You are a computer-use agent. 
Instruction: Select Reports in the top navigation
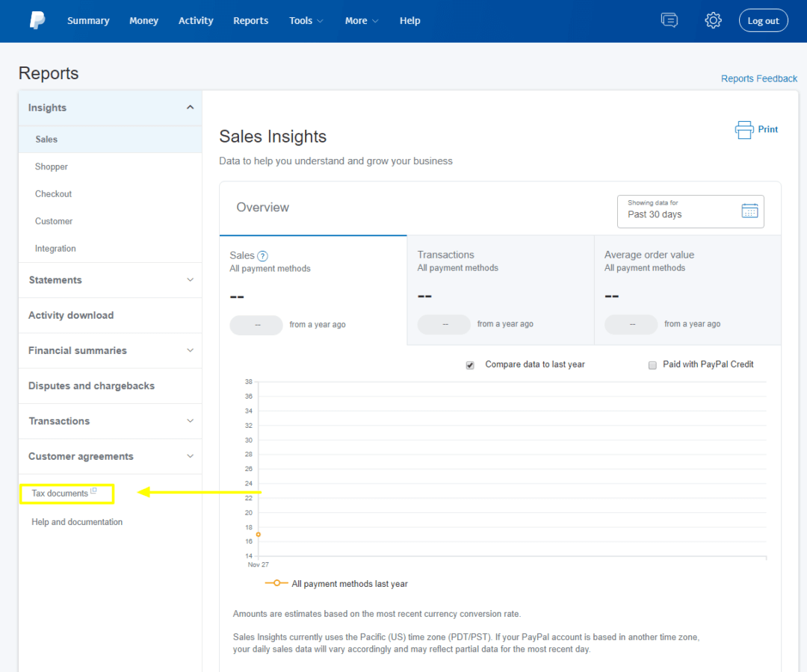coord(250,21)
